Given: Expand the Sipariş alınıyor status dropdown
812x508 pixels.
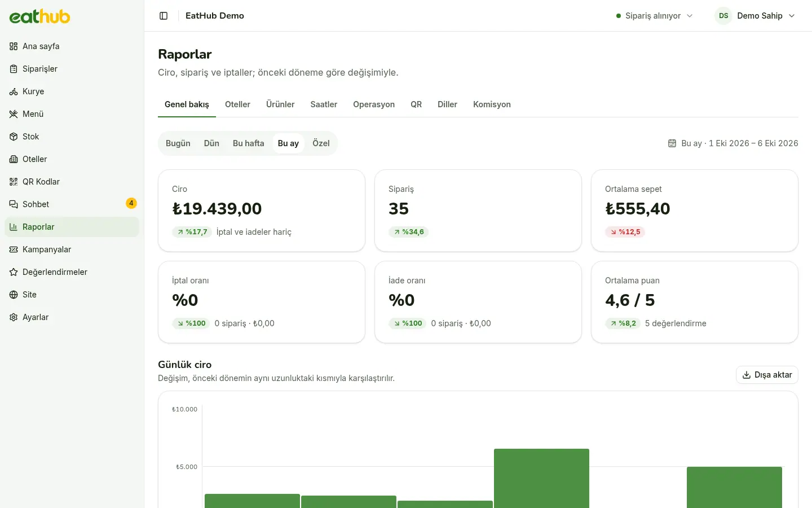Looking at the screenshot, I should pyautogui.click(x=655, y=16).
